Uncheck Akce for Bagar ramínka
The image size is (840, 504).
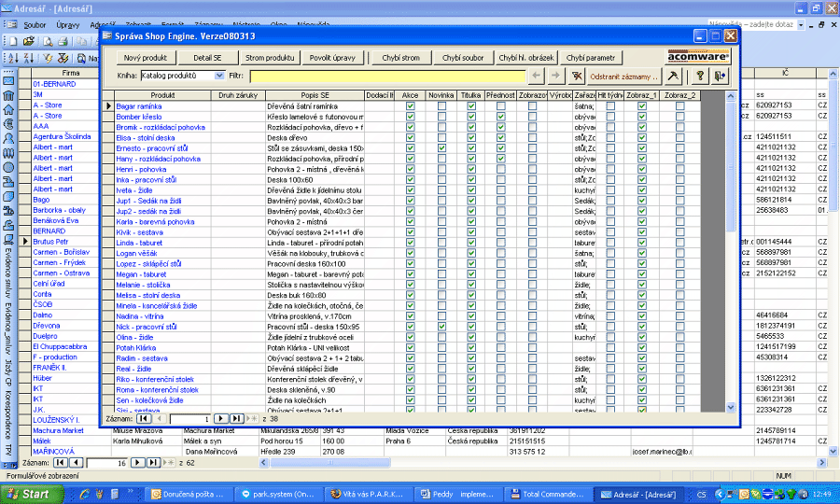[x=411, y=106]
